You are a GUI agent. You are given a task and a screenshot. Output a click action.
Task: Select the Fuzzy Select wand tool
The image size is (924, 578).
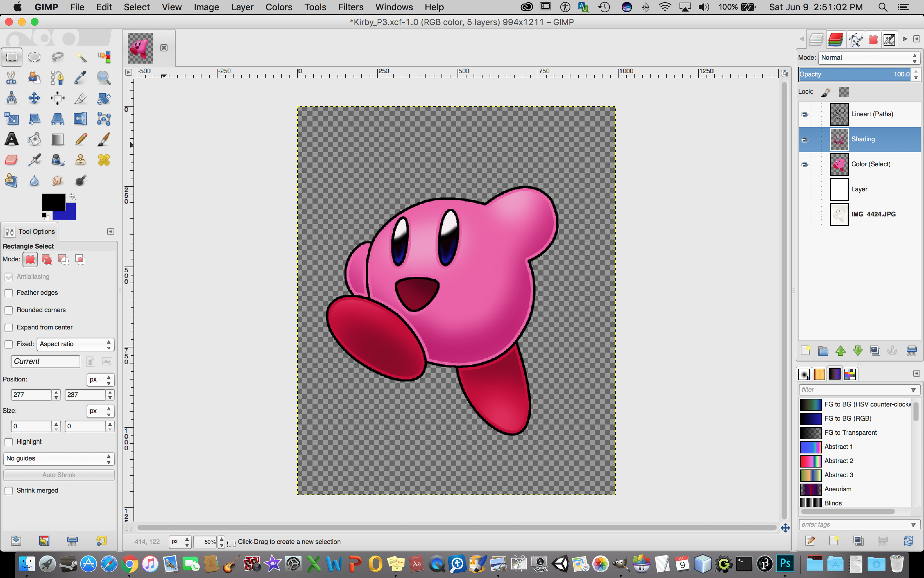(x=81, y=57)
